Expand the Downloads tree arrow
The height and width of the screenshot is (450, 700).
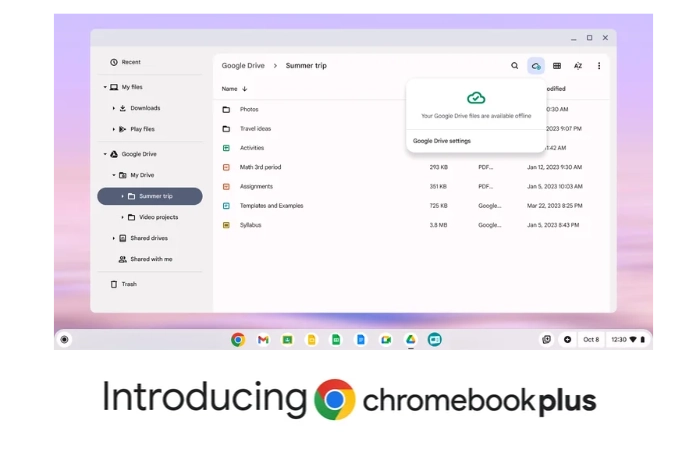click(x=113, y=108)
